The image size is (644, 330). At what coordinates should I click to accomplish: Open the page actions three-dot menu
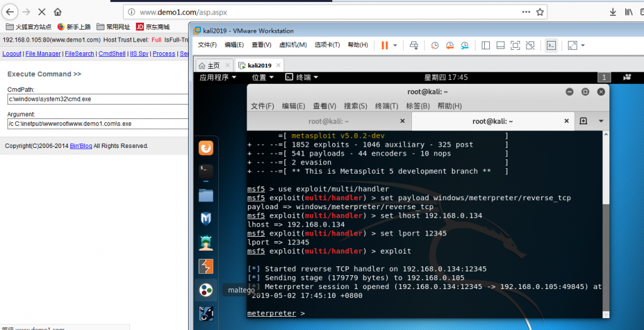click(526, 12)
